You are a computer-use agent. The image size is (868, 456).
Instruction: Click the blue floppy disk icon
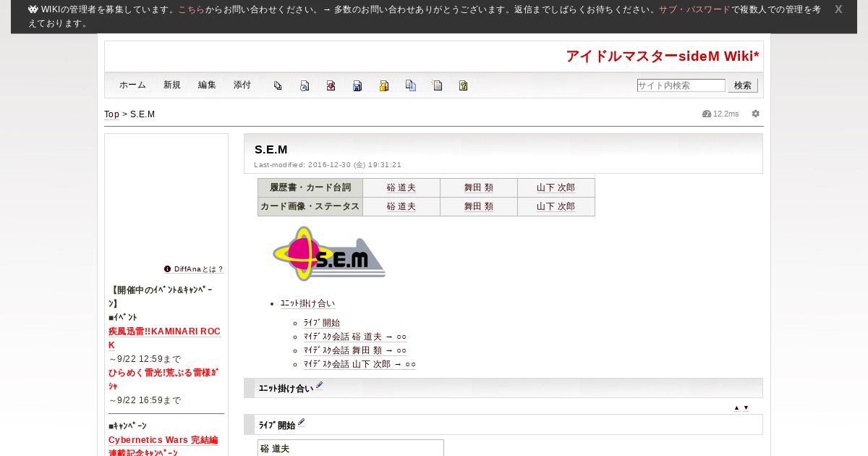click(357, 85)
